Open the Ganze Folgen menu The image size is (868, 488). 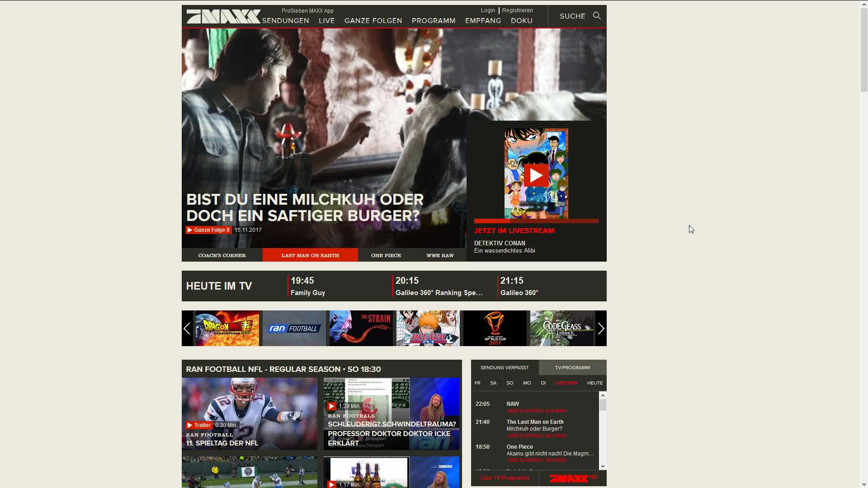[373, 21]
